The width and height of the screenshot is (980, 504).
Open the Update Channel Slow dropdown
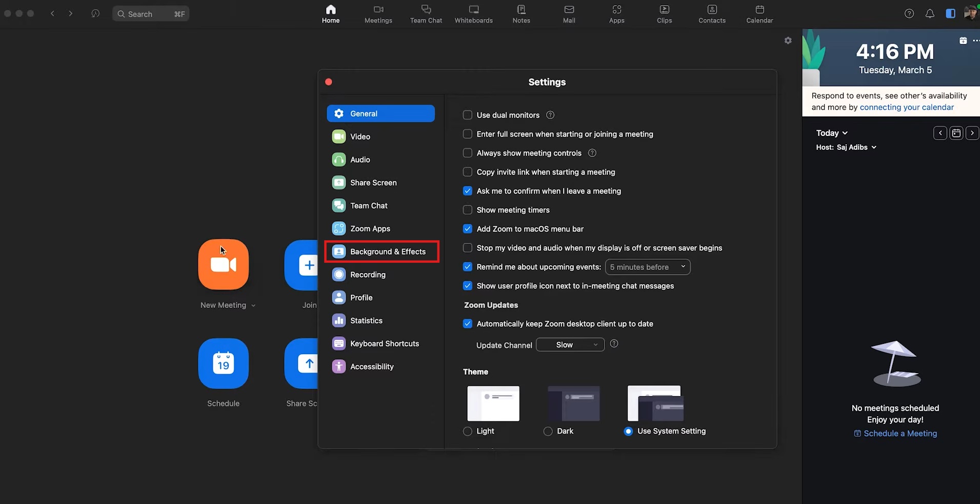click(570, 345)
